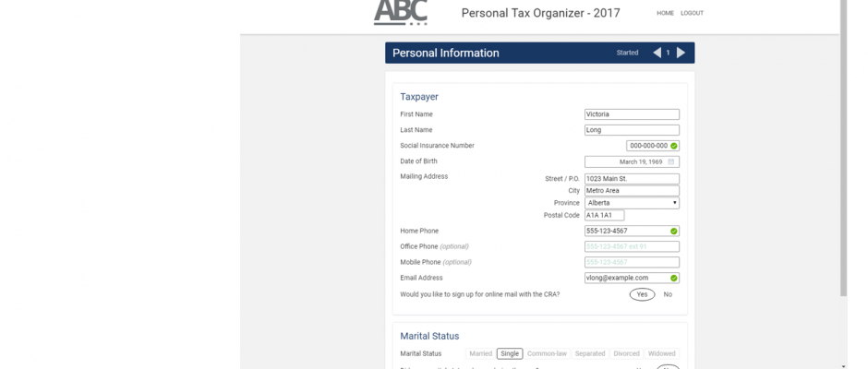
Task: Open the Province dropdown
Action: 632,203
